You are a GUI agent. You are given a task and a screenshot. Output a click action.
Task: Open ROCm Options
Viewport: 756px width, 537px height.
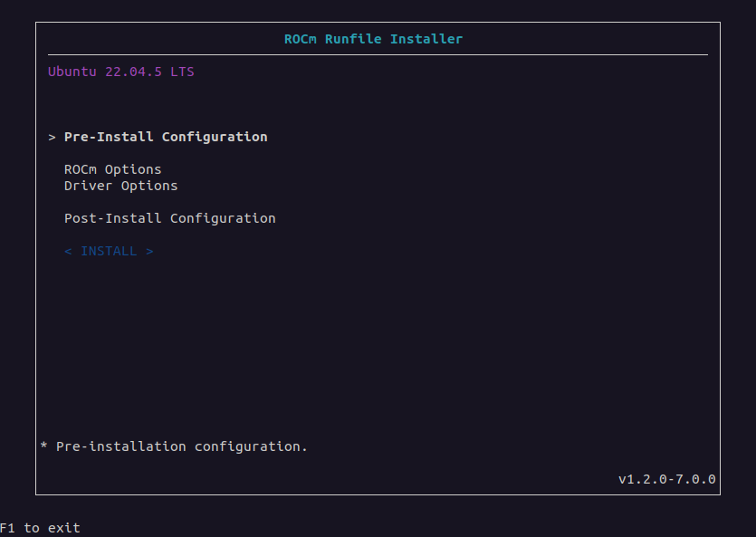pyautogui.click(x=113, y=169)
